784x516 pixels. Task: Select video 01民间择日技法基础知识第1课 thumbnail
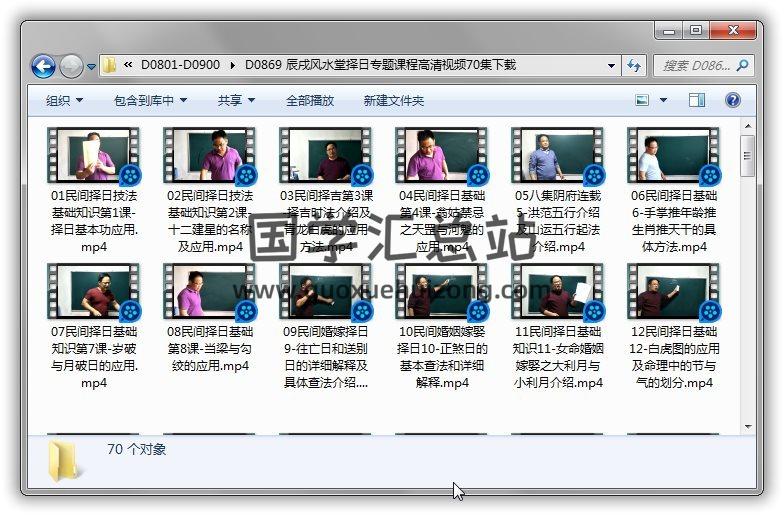tap(94, 156)
